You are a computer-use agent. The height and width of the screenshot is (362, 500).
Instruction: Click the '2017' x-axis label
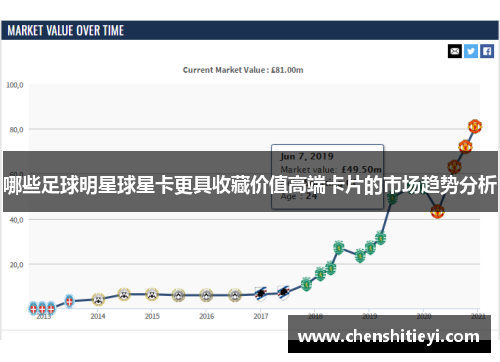261,316
